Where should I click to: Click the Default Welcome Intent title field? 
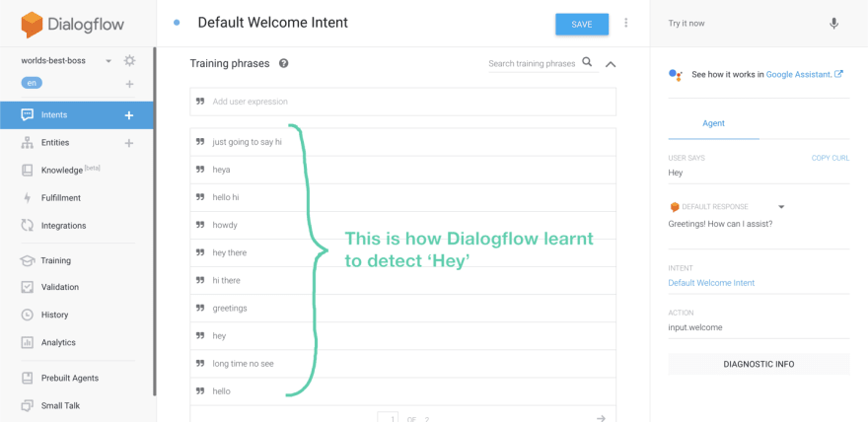pos(273,23)
